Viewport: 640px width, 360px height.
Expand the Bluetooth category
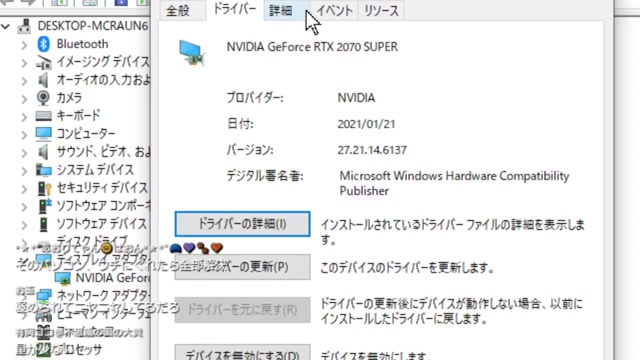click(x=24, y=44)
